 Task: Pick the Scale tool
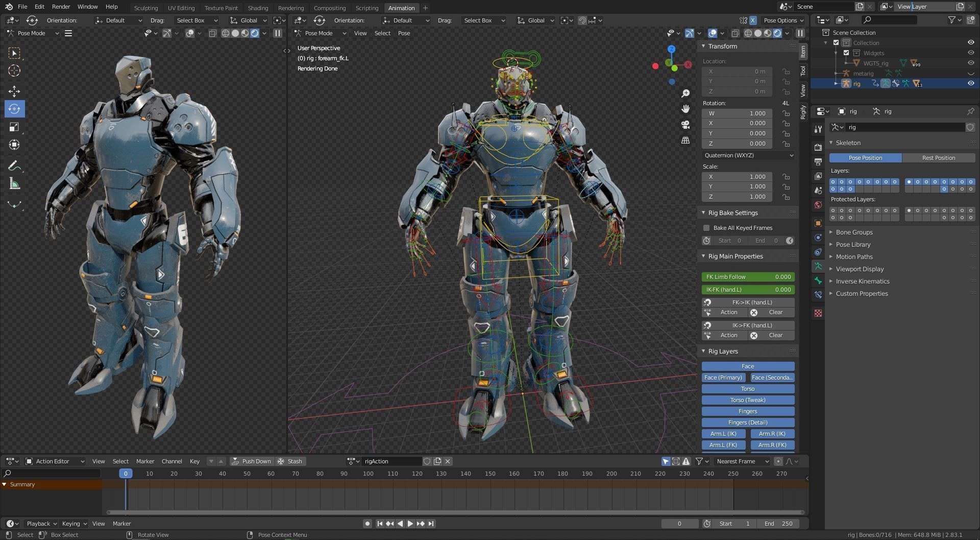coord(14,127)
